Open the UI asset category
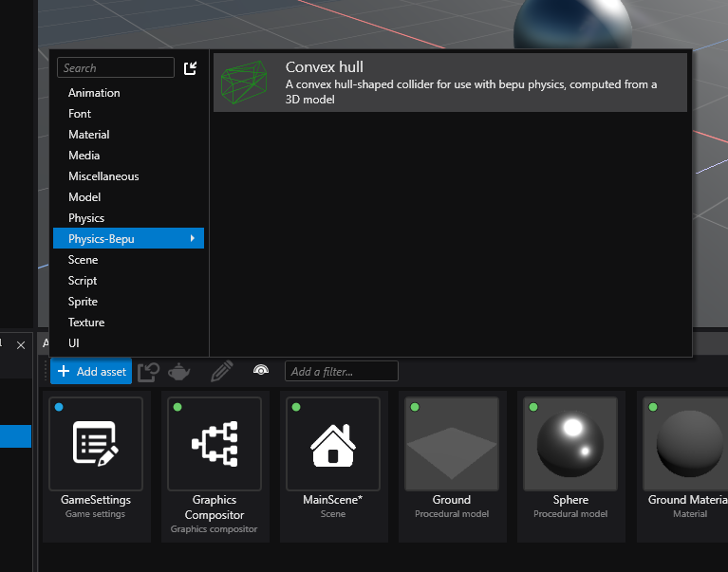Image resolution: width=728 pixels, height=572 pixels. [x=74, y=343]
